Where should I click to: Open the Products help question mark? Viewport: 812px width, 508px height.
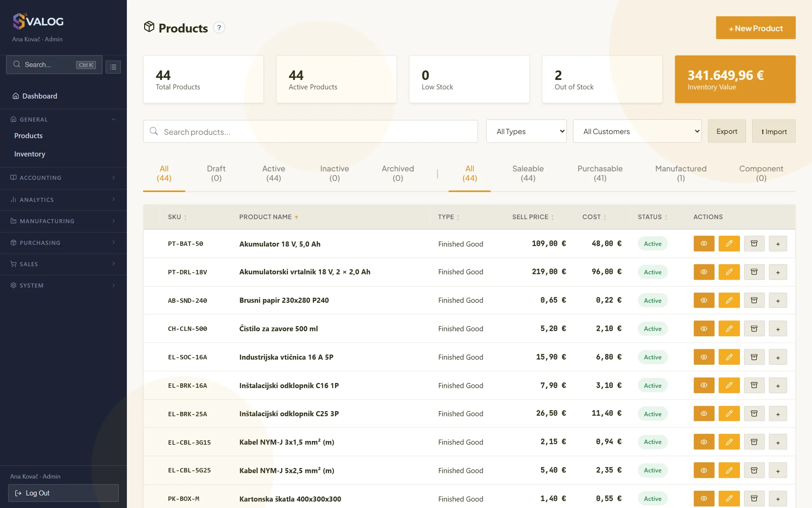(219, 28)
